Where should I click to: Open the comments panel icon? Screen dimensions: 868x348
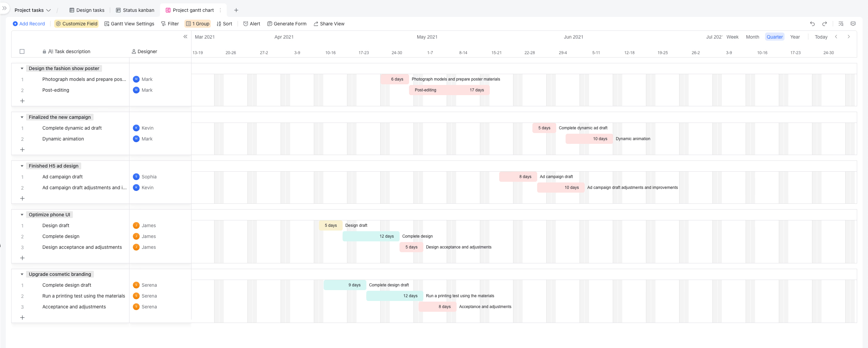[x=853, y=24]
